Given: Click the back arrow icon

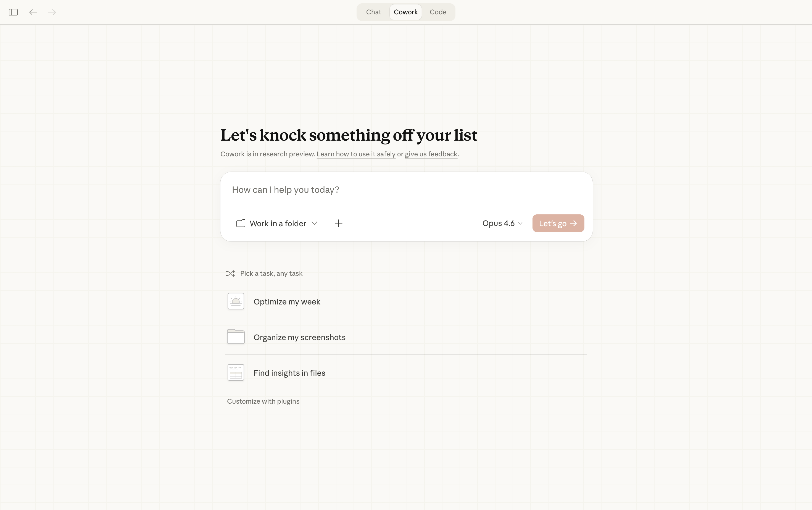Looking at the screenshot, I should point(33,12).
